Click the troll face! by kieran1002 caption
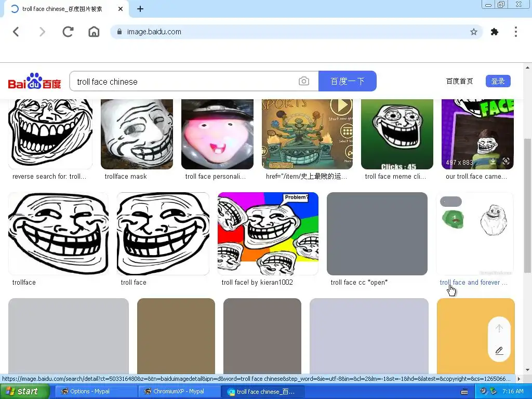This screenshot has height=399, width=532. click(257, 282)
